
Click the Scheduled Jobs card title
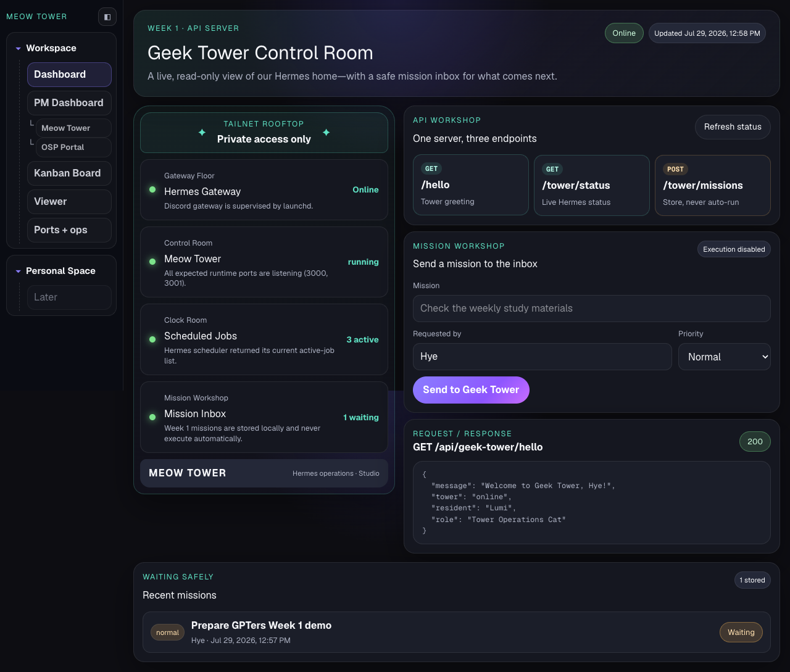pyautogui.click(x=201, y=336)
